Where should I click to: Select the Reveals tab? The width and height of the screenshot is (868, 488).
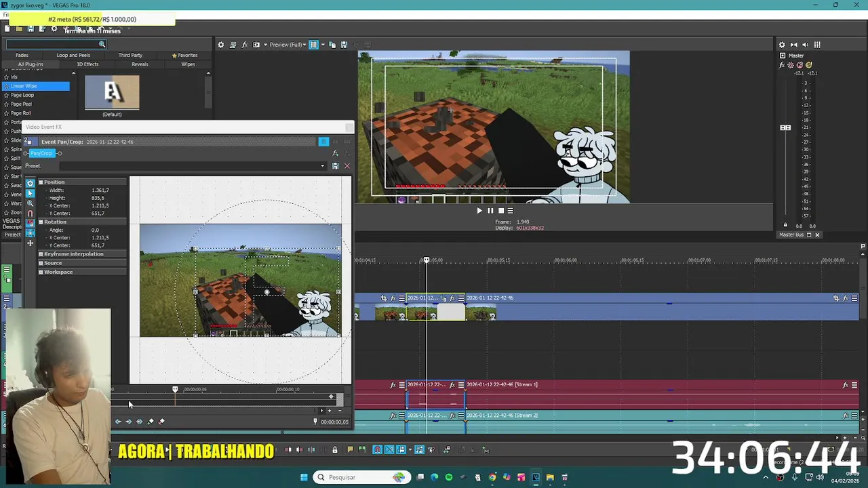coord(140,64)
